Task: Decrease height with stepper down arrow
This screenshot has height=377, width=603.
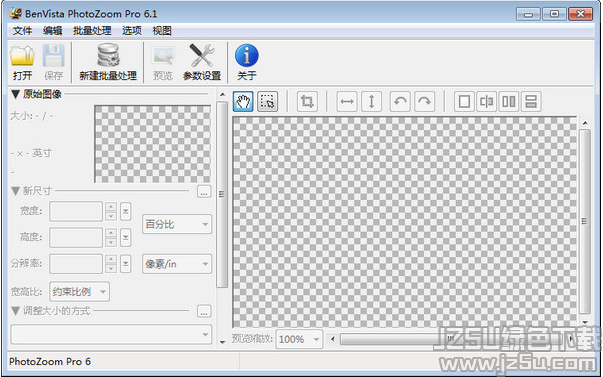Action: (111, 242)
